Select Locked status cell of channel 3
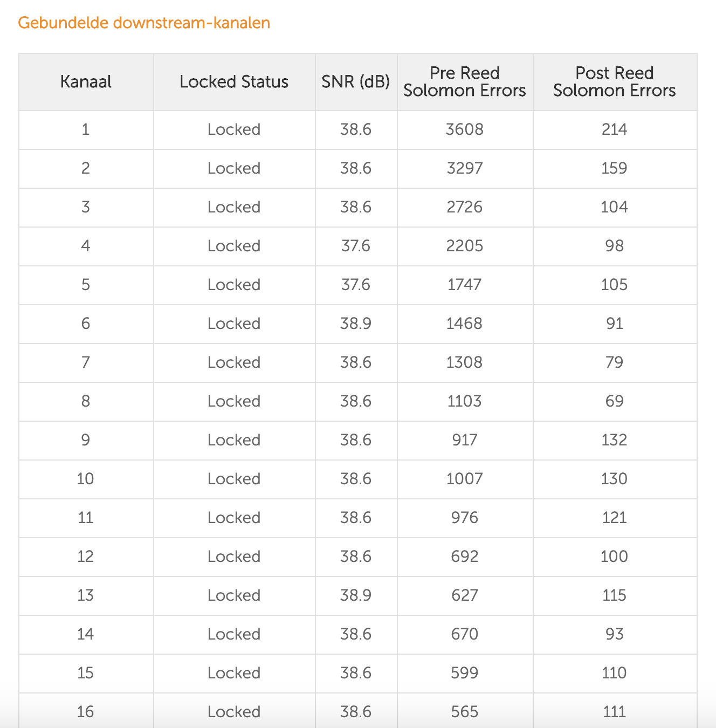Screen dimensions: 716x728 click(x=234, y=207)
